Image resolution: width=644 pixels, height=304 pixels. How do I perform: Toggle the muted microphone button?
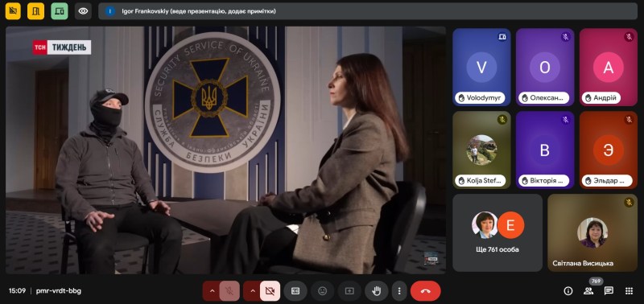pyautogui.click(x=229, y=291)
